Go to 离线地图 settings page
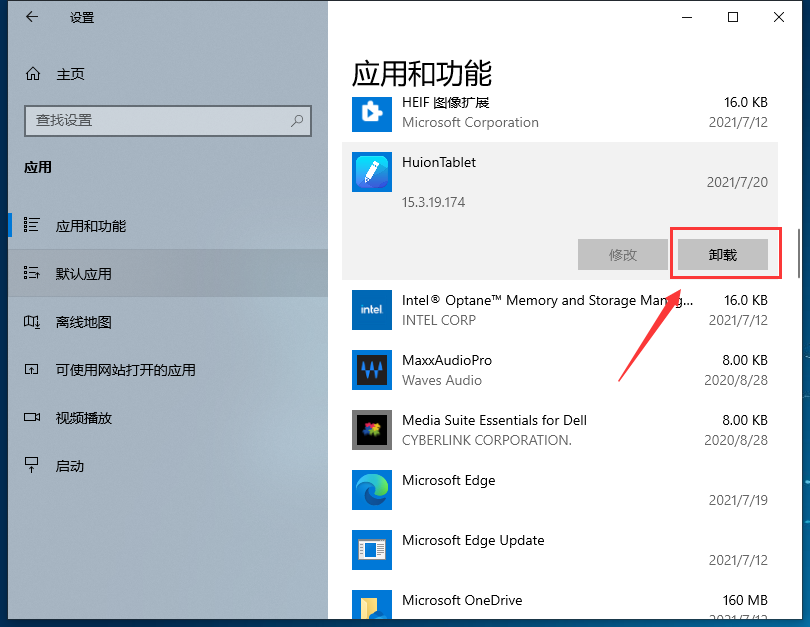This screenshot has height=627, width=810. [168, 322]
